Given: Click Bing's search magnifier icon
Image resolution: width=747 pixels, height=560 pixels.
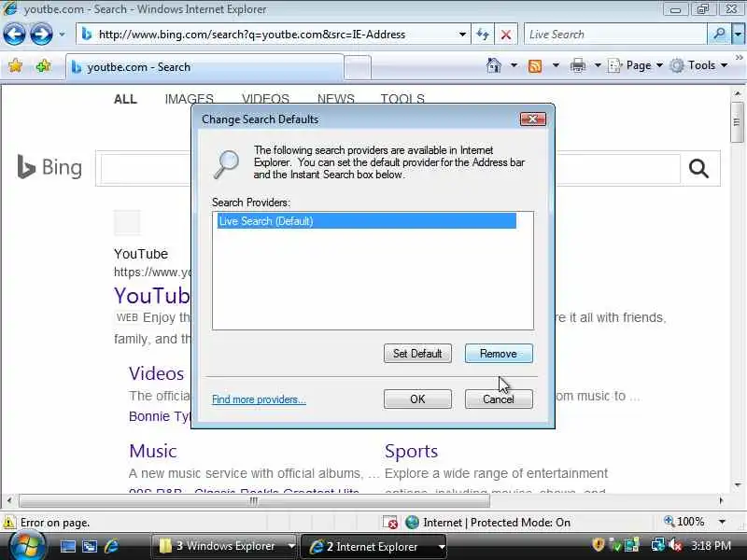Looking at the screenshot, I should tap(698, 168).
